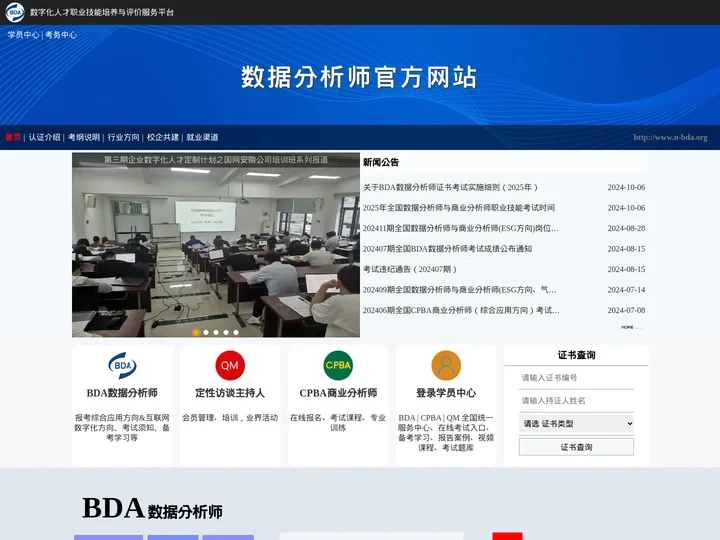This screenshot has height=540, width=720.
Task: Select the fourth carousel dot
Action: click(226, 332)
